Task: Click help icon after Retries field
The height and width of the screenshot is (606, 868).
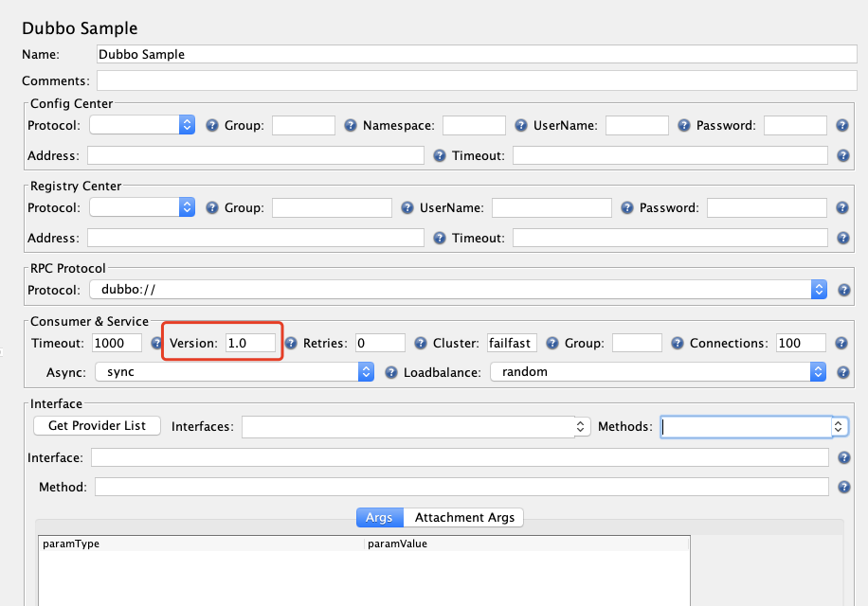Action: [x=421, y=344]
